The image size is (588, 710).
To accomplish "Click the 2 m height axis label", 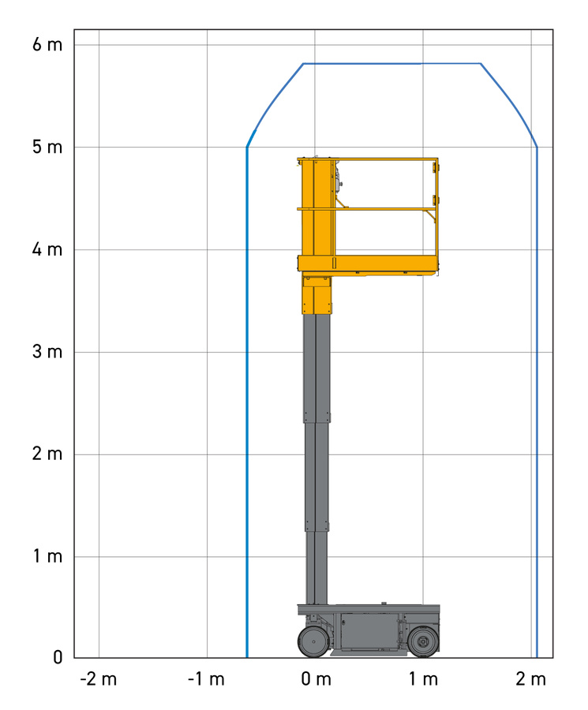I will click(47, 454).
